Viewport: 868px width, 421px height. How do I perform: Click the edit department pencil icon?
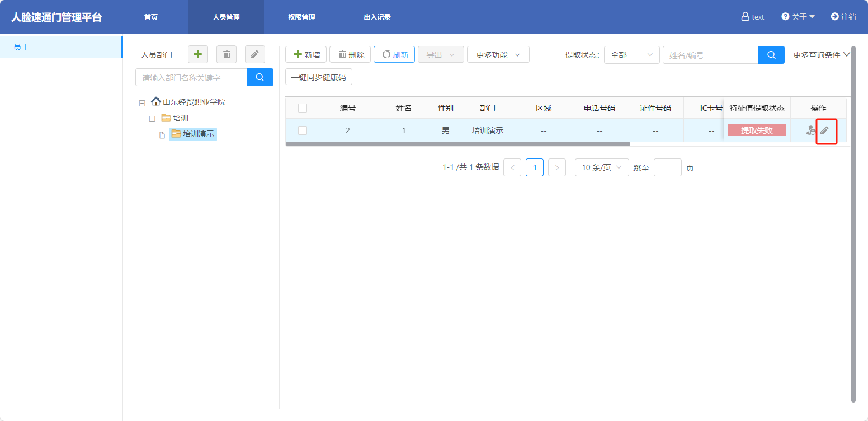(x=254, y=54)
